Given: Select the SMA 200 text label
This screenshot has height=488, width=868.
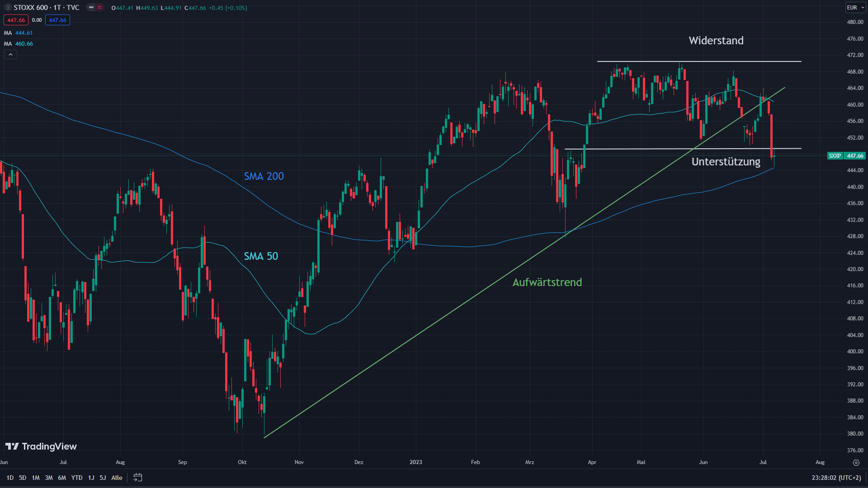Looking at the screenshot, I should coord(264,176).
